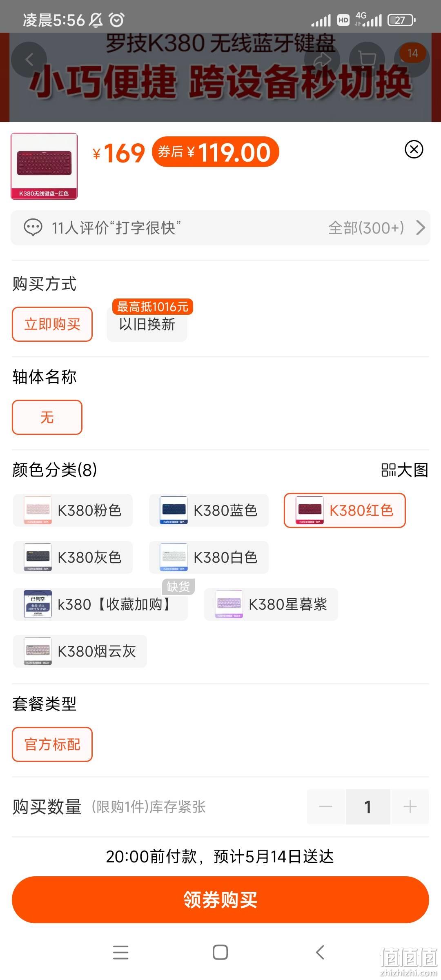Select 官方标配 package type
Viewport: 441px width, 980px height.
tap(52, 744)
